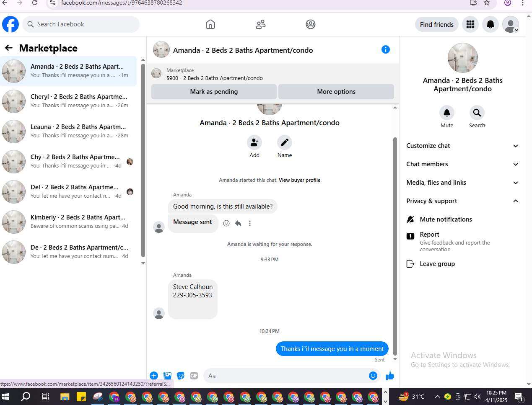The height and width of the screenshot is (405, 532).
Task: Click the conversation list scrollbar
Action: [143, 160]
